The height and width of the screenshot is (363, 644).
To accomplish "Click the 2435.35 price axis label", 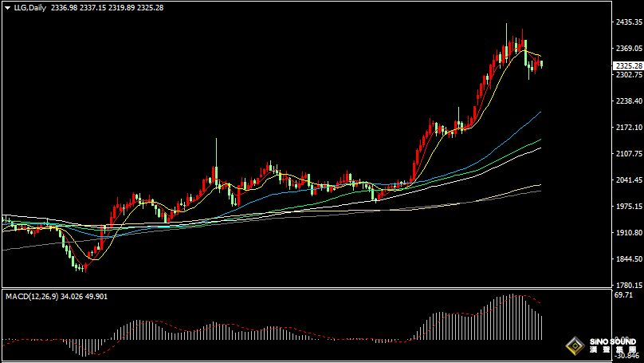I will point(628,23).
